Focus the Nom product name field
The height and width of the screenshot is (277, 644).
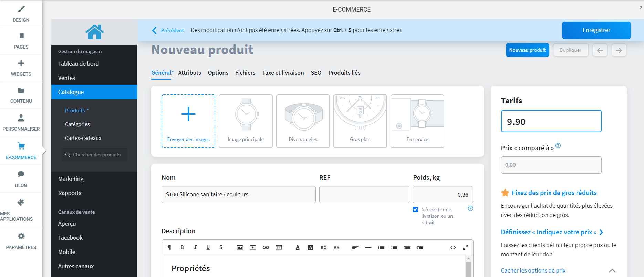(x=238, y=195)
